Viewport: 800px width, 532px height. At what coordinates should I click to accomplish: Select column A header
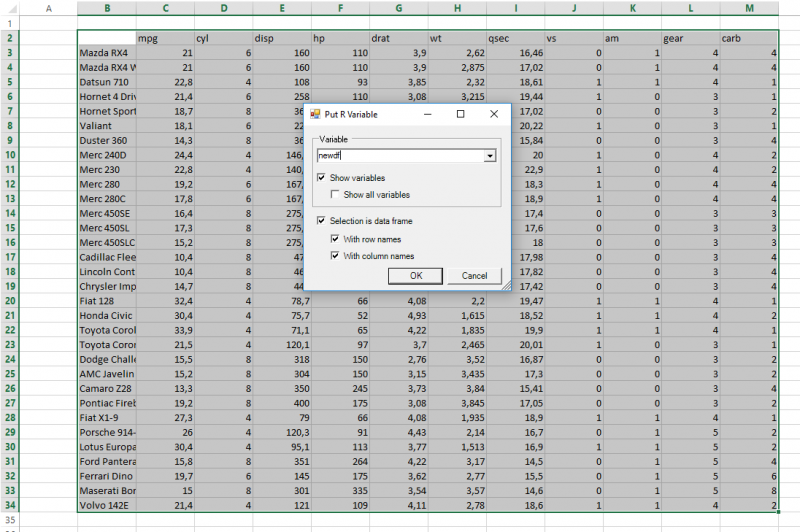click(48, 8)
